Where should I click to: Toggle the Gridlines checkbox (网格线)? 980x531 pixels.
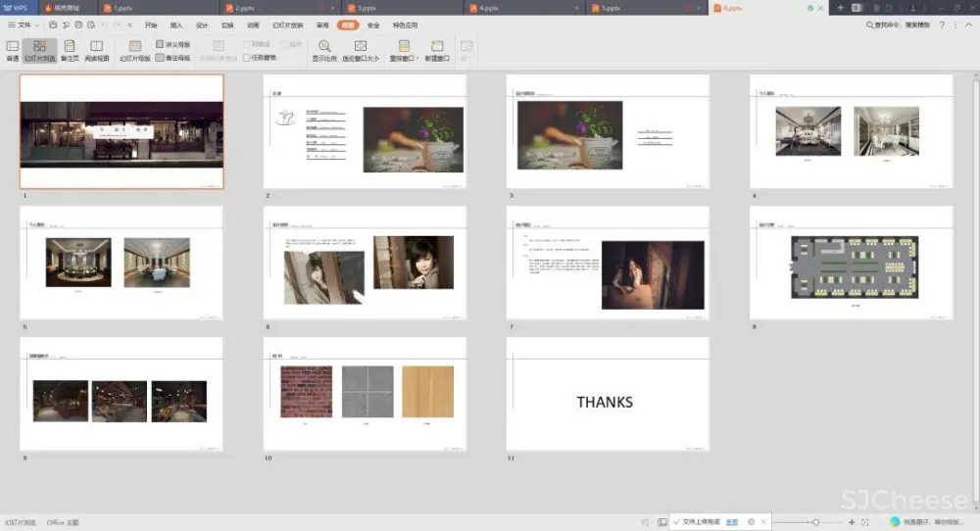pyautogui.click(x=247, y=45)
